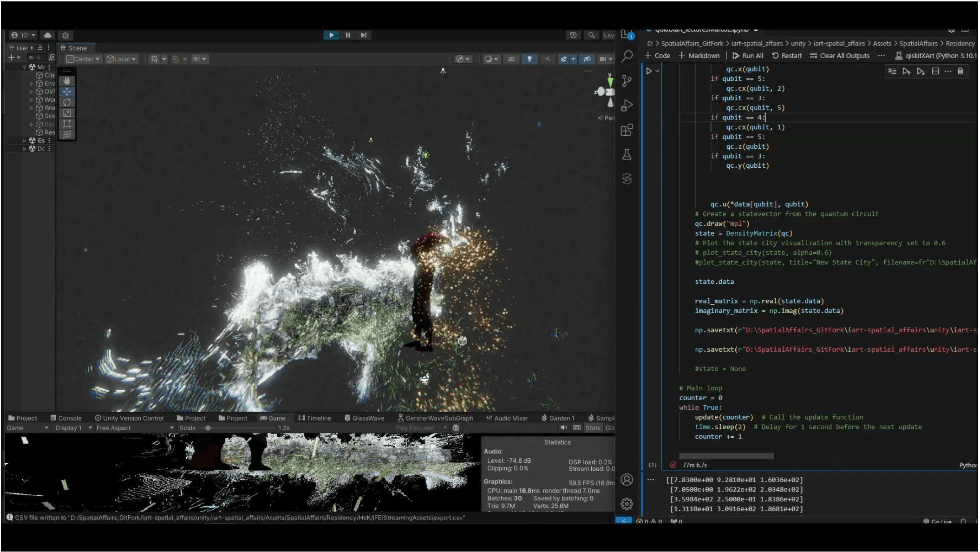This screenshot has width=980, height=552.
Task: Switch to the GlassWave tab
Action: click(x=365, y=418)
